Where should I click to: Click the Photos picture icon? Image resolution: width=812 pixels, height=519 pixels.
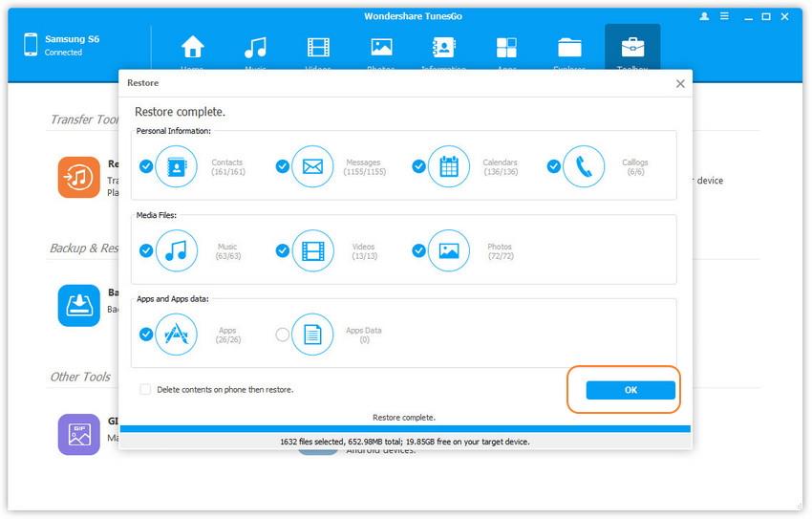point(448,250)
